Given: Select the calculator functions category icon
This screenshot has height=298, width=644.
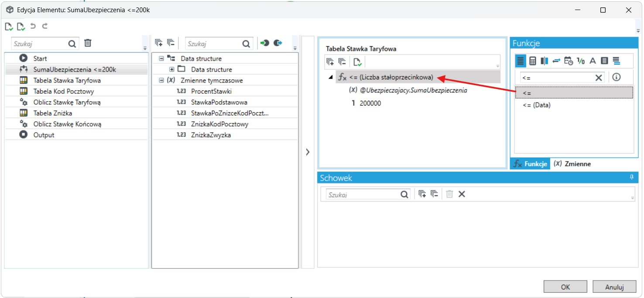Looking at the screenshot, I should [x=532, y=61].
